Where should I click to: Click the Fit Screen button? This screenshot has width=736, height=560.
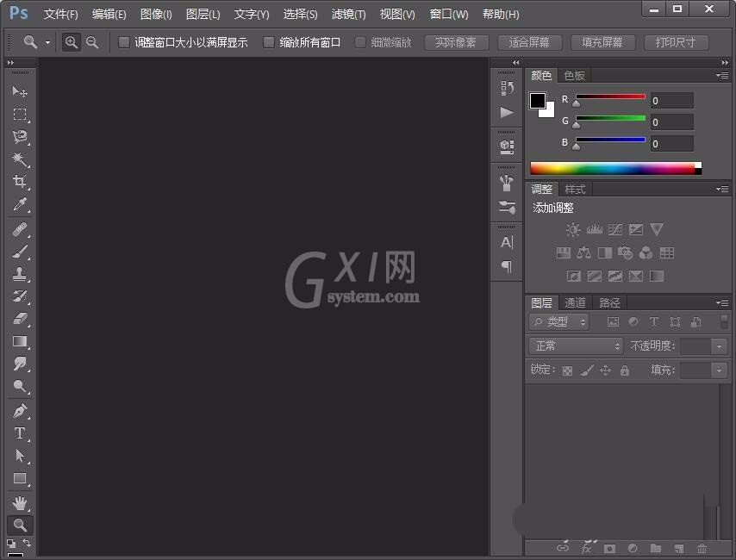[x=529, y=43]
